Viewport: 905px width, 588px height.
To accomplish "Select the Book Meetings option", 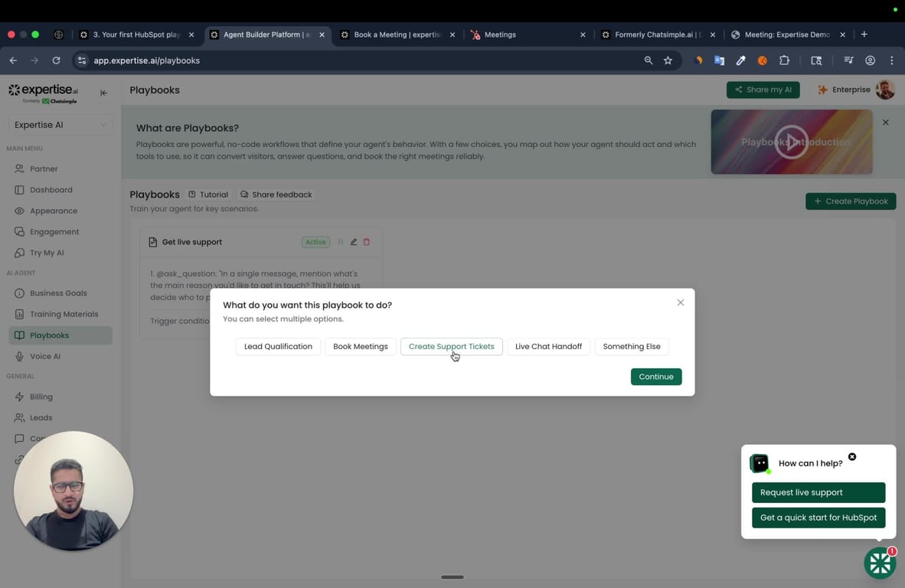I will pos(360,346).
